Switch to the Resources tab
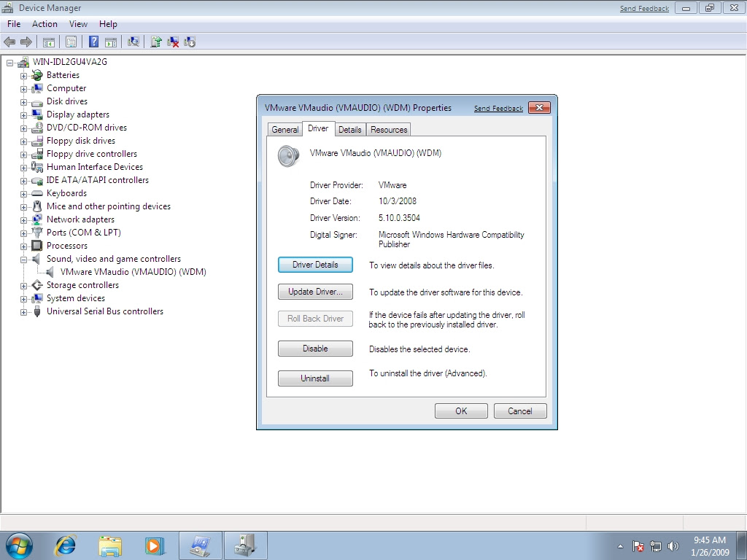 click(389, 130)
